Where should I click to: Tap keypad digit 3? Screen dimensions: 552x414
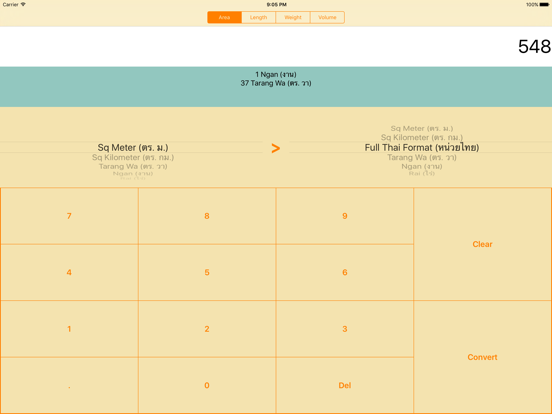[x=345, y=329]
